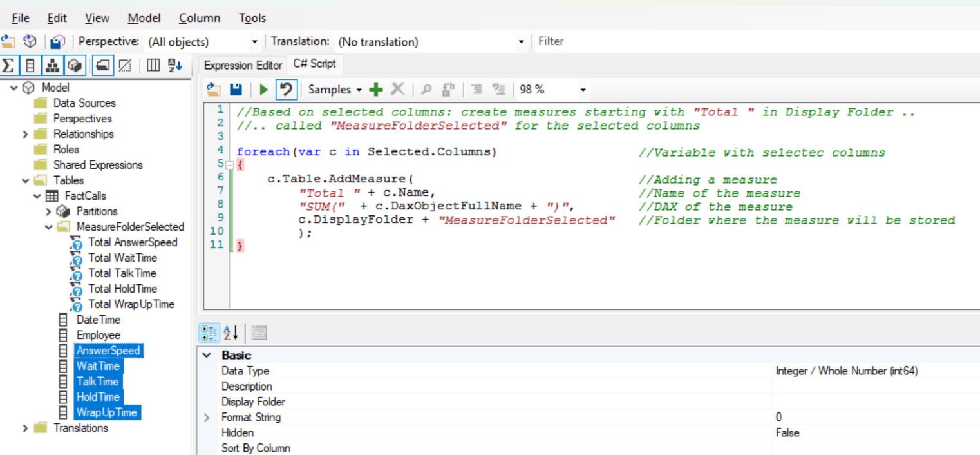Screen dimensions: 980x455
Task: Click the magnifier Find icon
Action: 426,90
